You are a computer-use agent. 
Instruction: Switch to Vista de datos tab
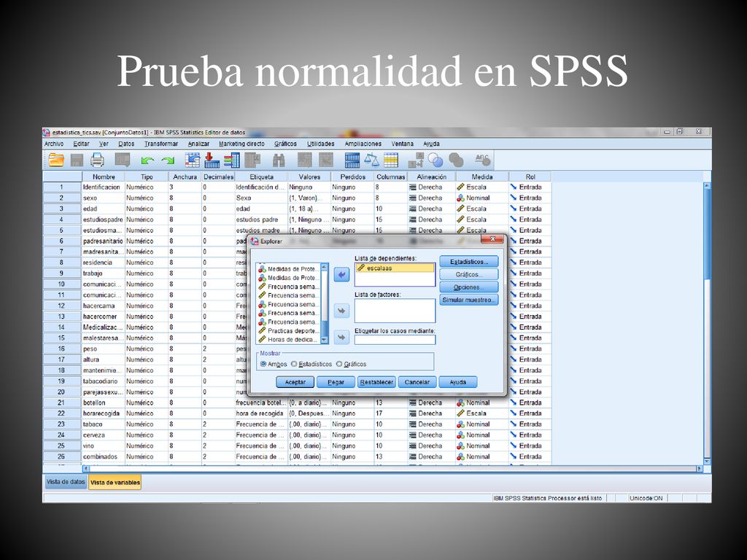click(66, 482)
